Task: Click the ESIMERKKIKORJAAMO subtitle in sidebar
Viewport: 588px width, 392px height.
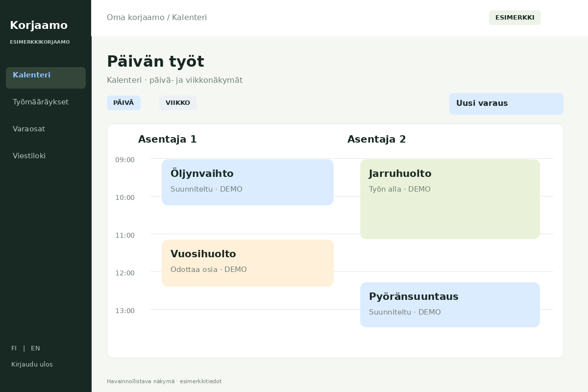Action: tap(40, 42)
